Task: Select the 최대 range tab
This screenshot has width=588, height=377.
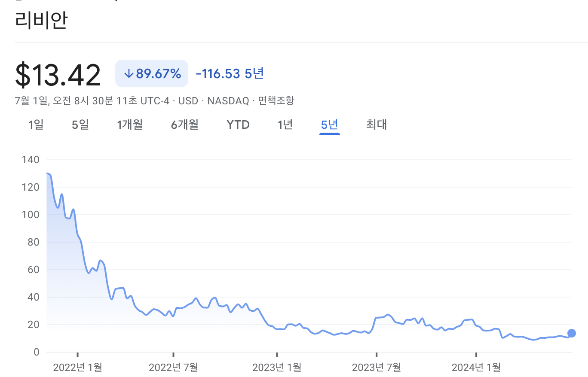Action: 377,125
